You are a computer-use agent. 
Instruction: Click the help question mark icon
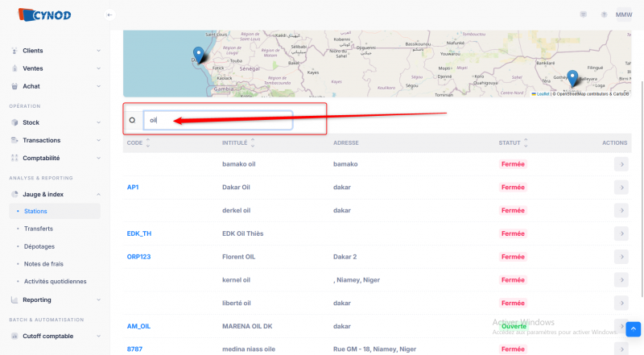click(x=604, y=14)
